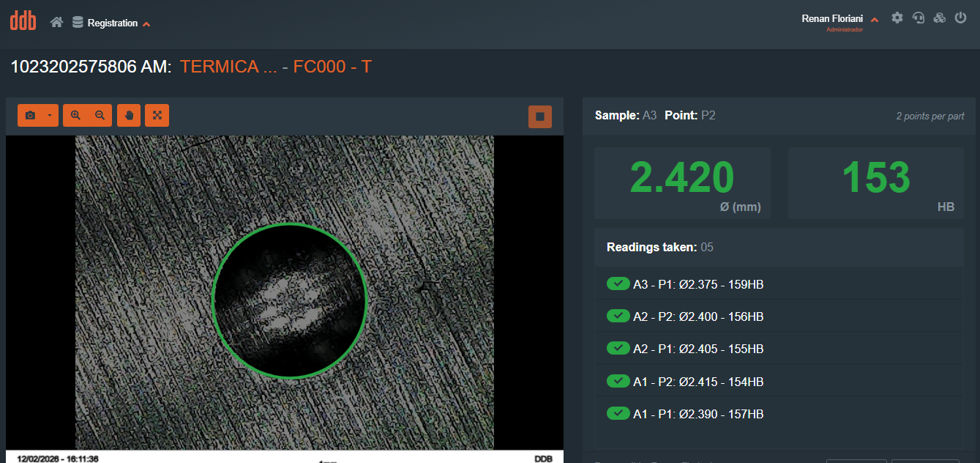This screenshot has height=463, width=980.
Task: Click the stacked cubes modules icon
Action: coord(940,18)
